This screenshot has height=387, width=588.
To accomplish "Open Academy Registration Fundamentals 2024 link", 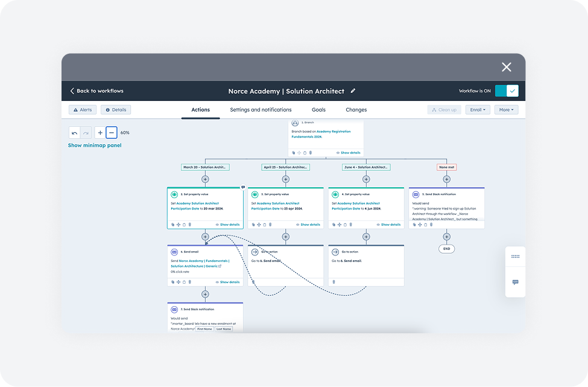I will 321,135.
